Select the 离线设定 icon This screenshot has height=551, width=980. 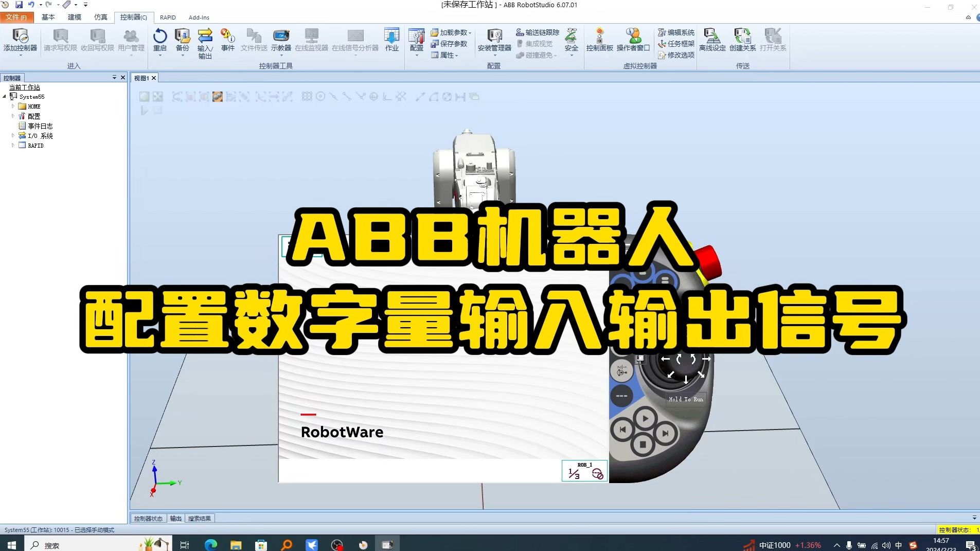(712, 39)
